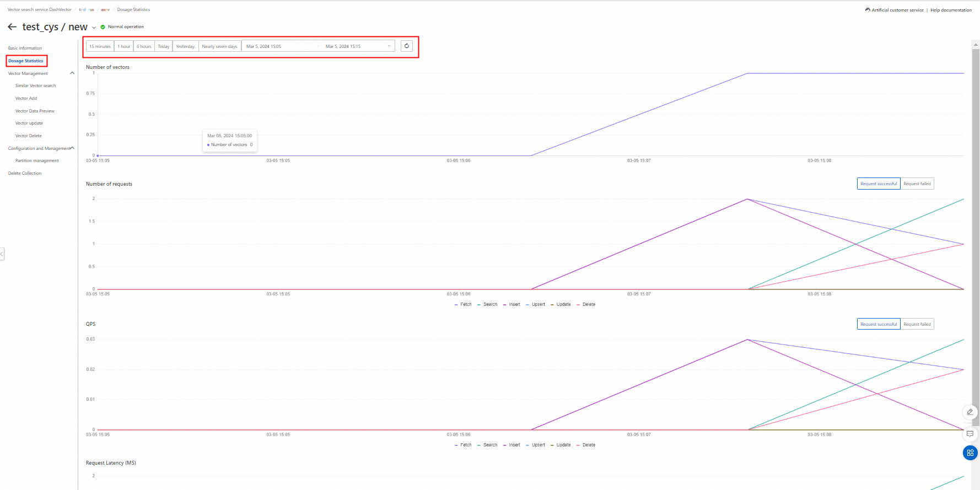Open the chat feedback floating icon

pos(970,434)
